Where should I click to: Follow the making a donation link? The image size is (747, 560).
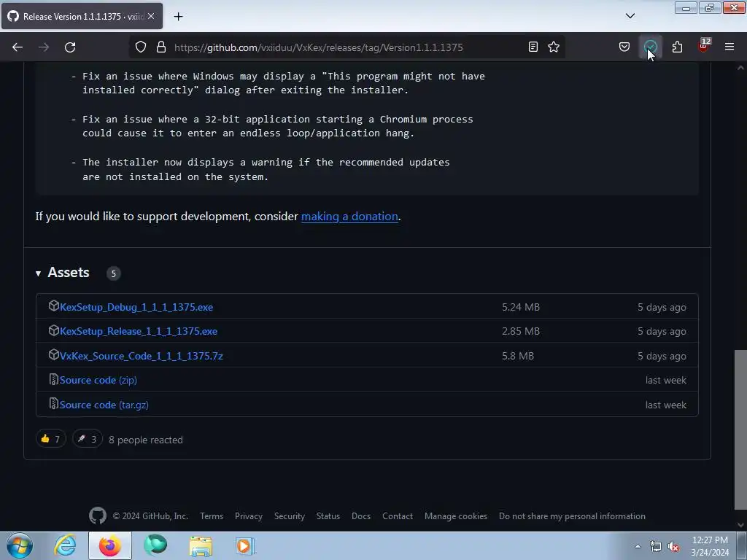tap(349, 216)
